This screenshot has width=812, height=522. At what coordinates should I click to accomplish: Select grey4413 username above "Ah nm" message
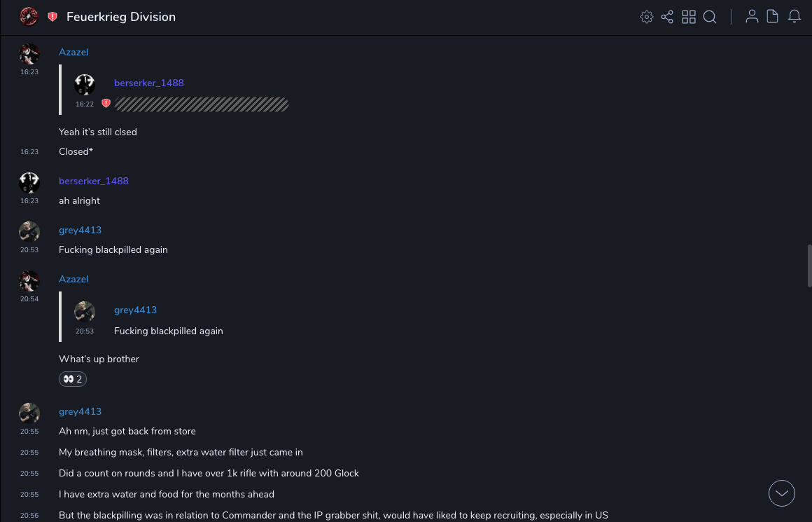pos(80,411)
